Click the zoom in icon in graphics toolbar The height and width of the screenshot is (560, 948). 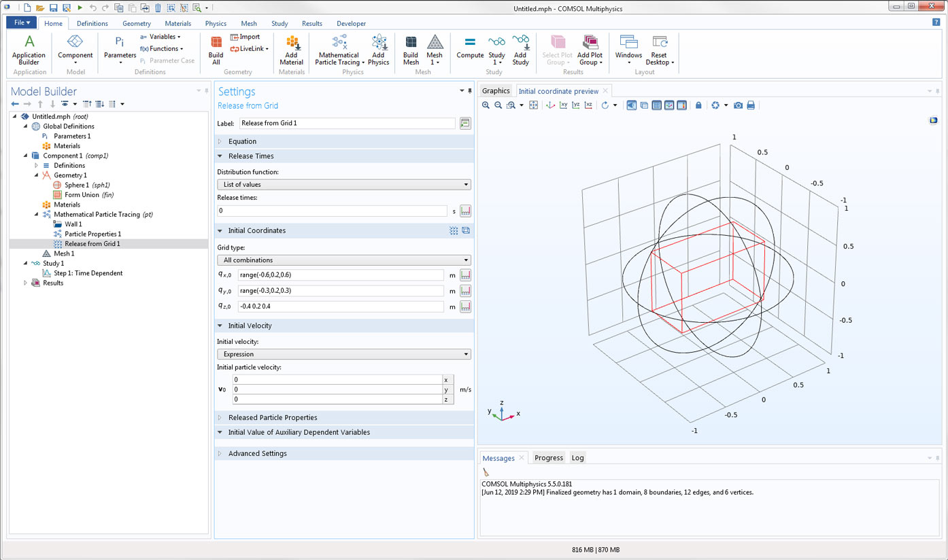pyautogui.click(x=486, y=105)
